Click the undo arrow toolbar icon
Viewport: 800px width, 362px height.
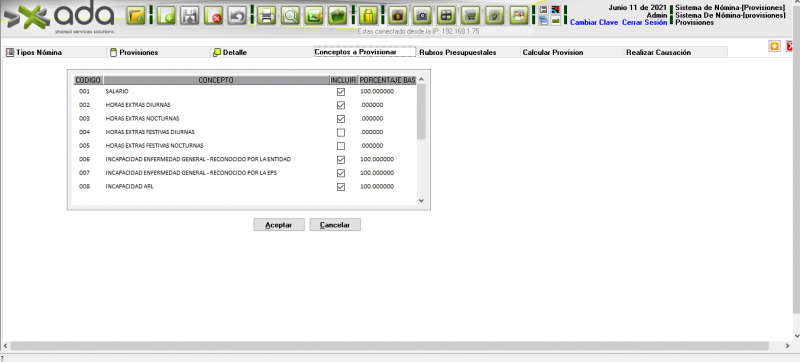click(237, 16)
